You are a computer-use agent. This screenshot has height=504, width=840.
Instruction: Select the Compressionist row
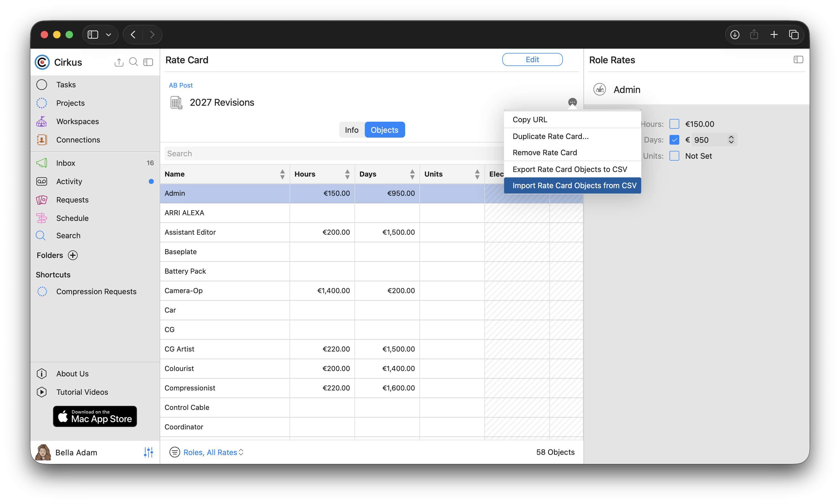pyautogui.click(x=371, y=388)
